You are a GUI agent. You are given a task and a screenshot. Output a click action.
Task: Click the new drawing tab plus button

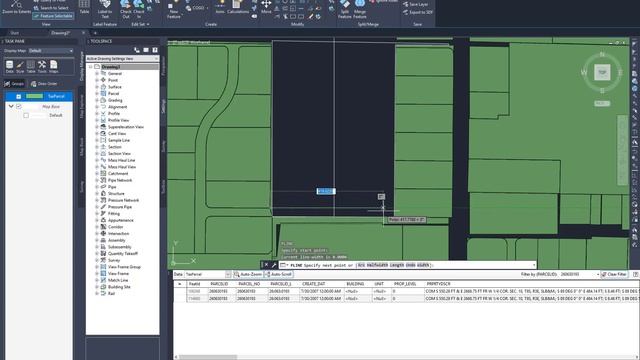[x=95, y=33]
